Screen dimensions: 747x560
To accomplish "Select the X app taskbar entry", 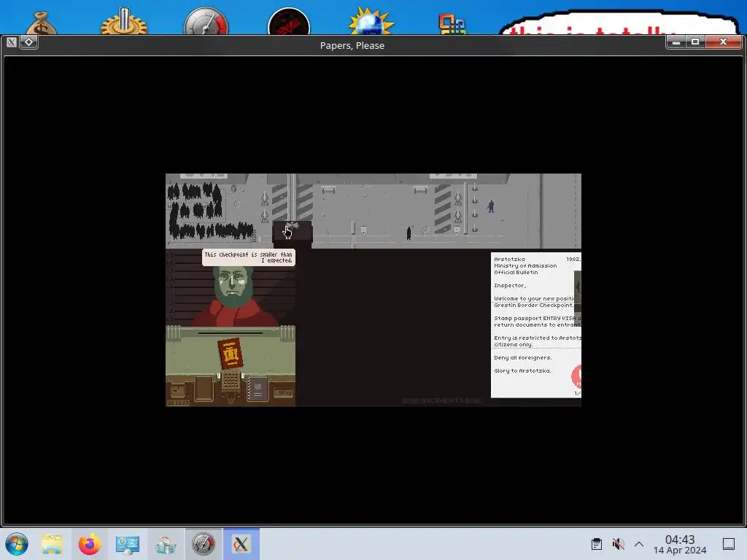I will point(241,544).
